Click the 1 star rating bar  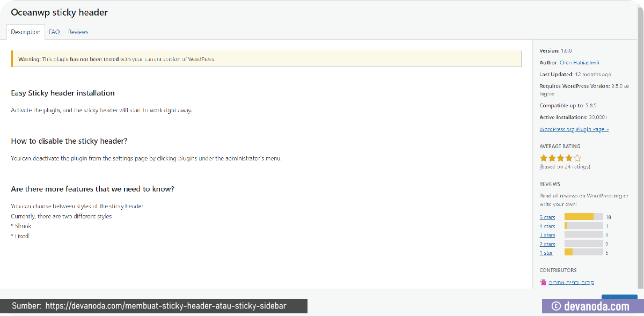[x=584, y=252]
